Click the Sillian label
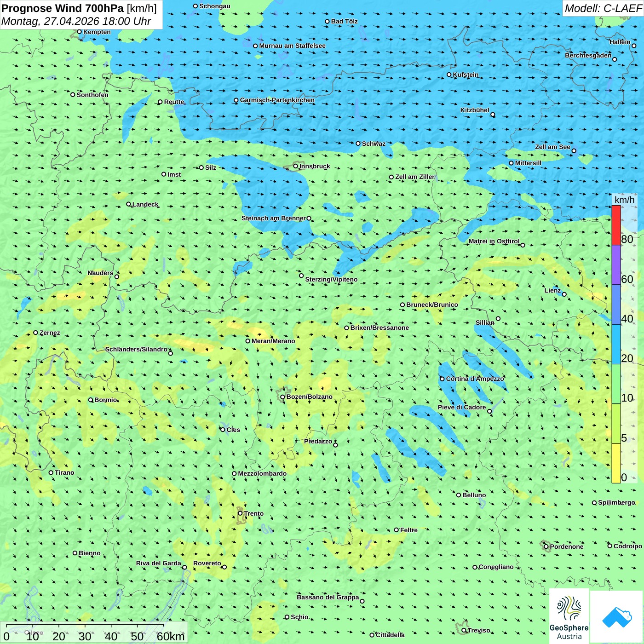The image size is (644, 644). point(485,322)
